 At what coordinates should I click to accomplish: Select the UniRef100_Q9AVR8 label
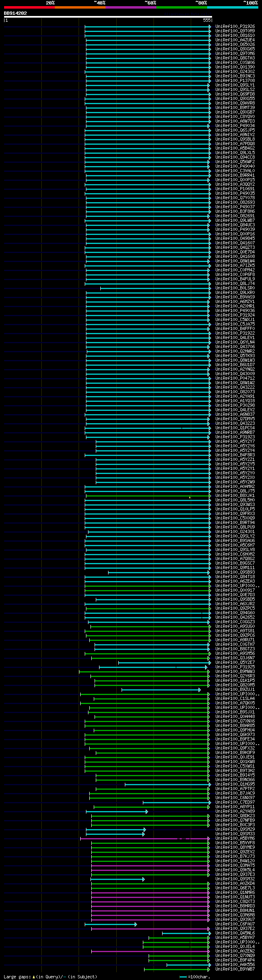point(235,103)
